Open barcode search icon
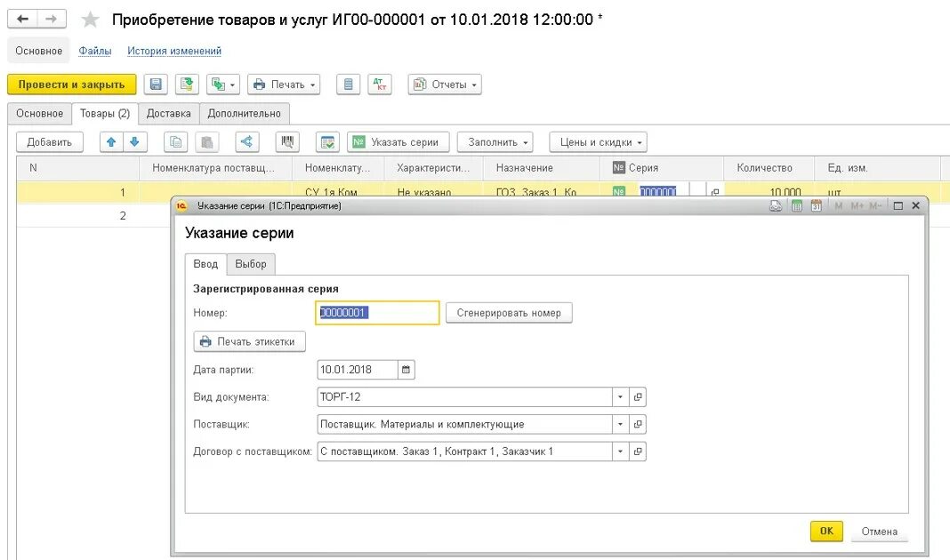 287,142
